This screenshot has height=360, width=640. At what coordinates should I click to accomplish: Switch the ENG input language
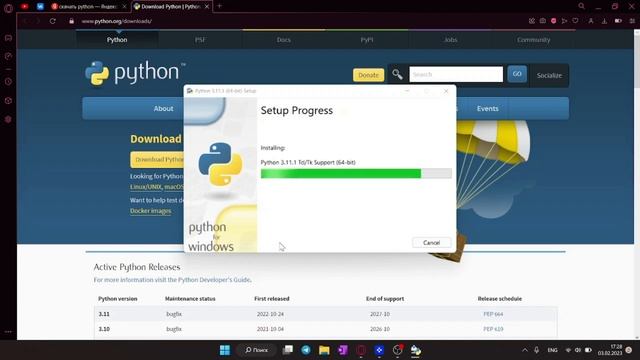coord(552,350)
